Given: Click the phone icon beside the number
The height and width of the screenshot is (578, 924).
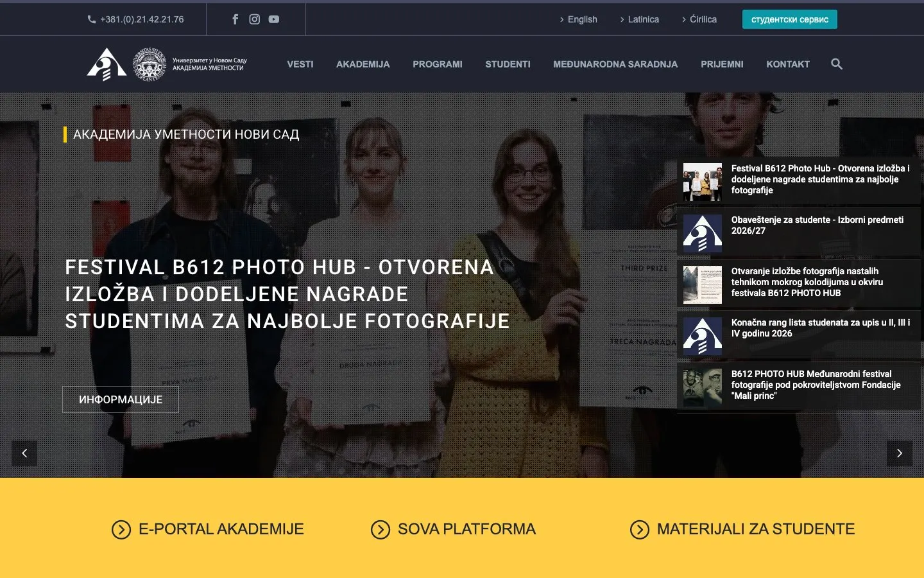Looking at the screenshot, I should [x=92, y=20].
